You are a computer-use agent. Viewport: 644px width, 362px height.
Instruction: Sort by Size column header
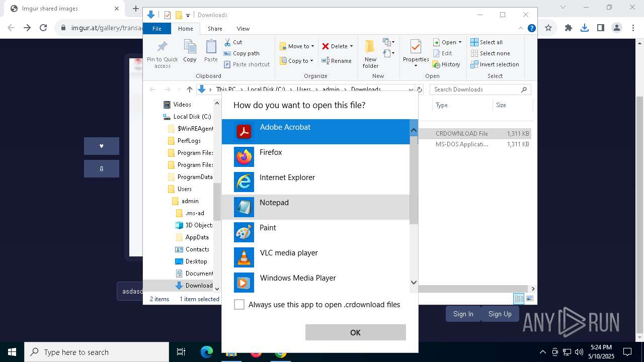[x=512, y=105]
